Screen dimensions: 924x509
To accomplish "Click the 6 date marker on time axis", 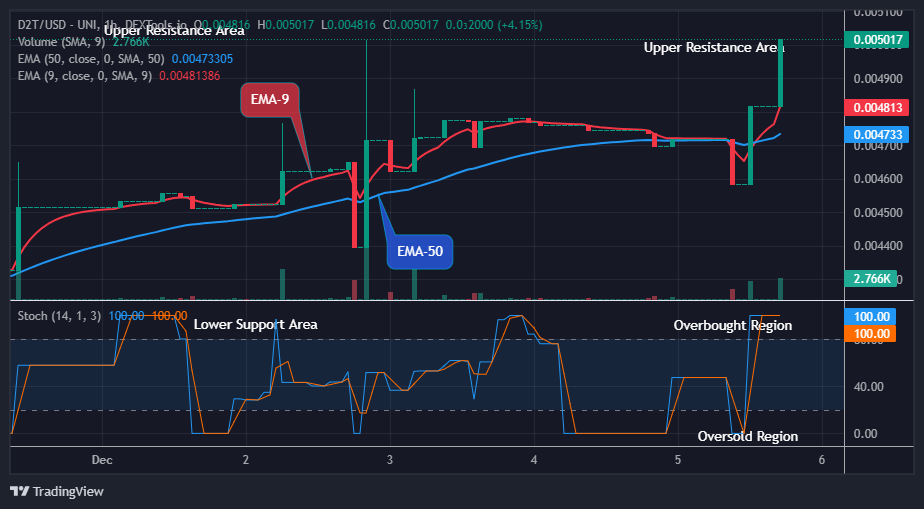I will tap(821, 459).
